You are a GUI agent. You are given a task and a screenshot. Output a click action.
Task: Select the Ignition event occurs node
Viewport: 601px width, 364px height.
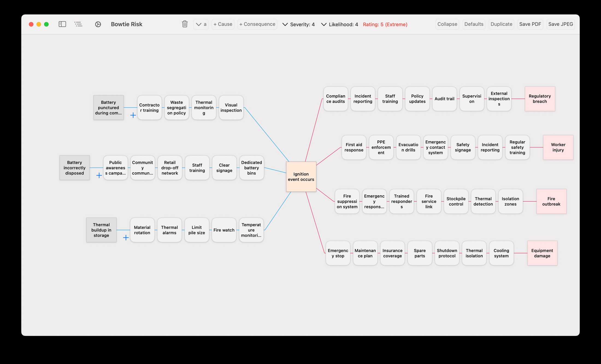[x=301, y=177]
